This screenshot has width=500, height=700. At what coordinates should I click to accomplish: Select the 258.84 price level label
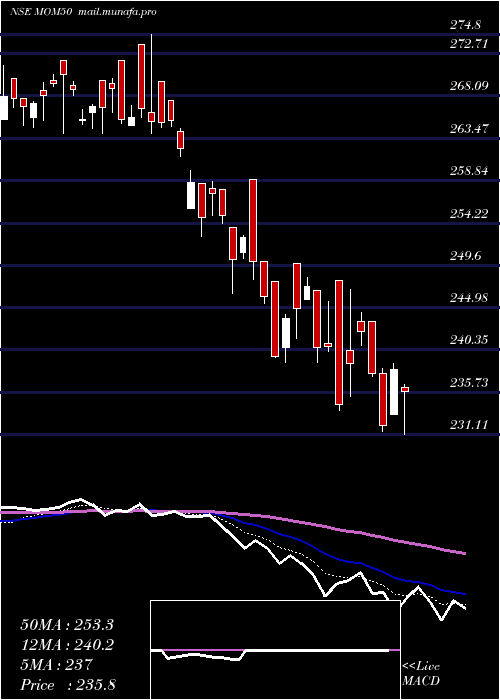tap(469, 171)
